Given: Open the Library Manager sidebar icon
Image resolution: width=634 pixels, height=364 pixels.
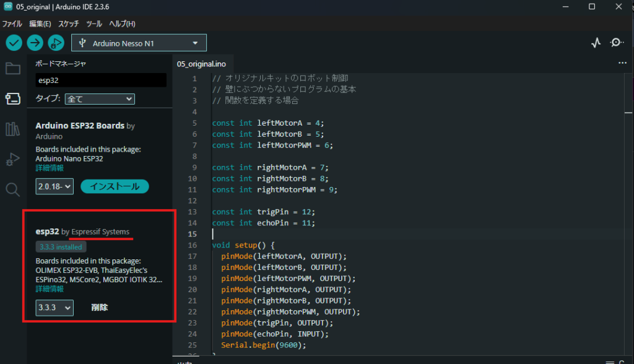Looking at the screenshot, I should click(13, 129).
